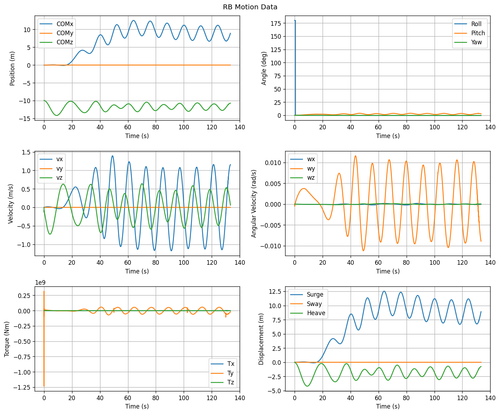Select the Tz legend entry
The height and width of the screenshot is (414, 500).
[x=223, y=382]
